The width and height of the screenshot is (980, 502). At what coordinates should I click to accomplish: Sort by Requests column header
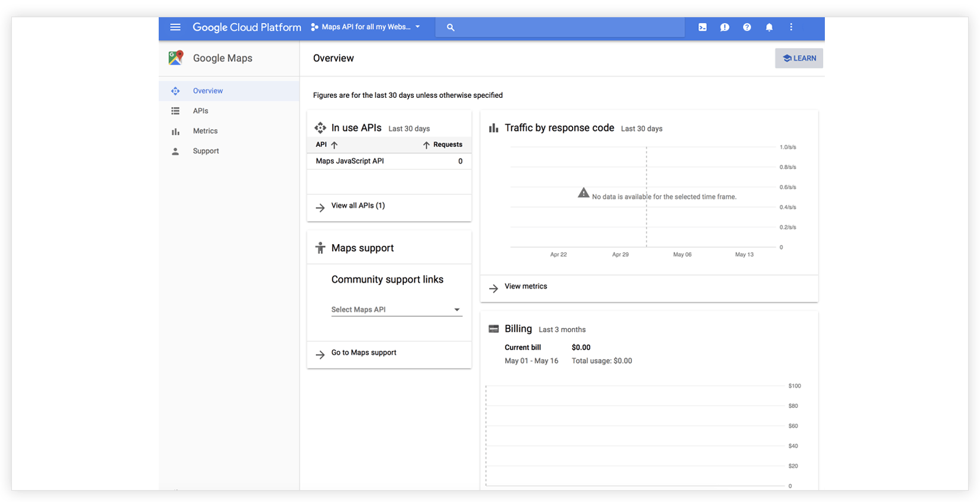[x=443, y=145]
